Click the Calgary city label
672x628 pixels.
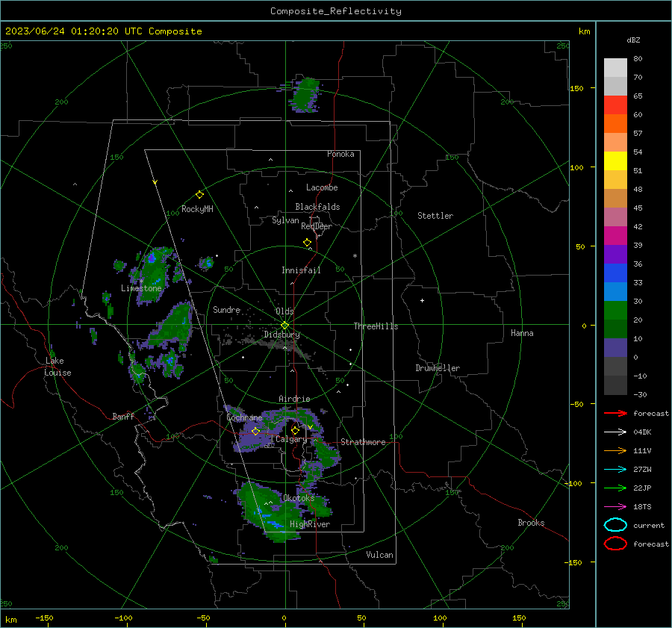[291, 439]
